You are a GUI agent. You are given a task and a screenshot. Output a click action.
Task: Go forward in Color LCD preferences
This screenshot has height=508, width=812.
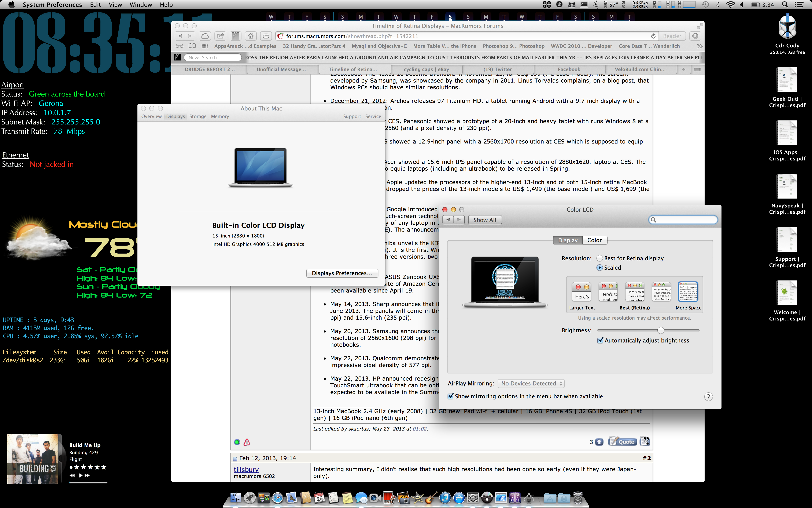[x=459, y=220]
